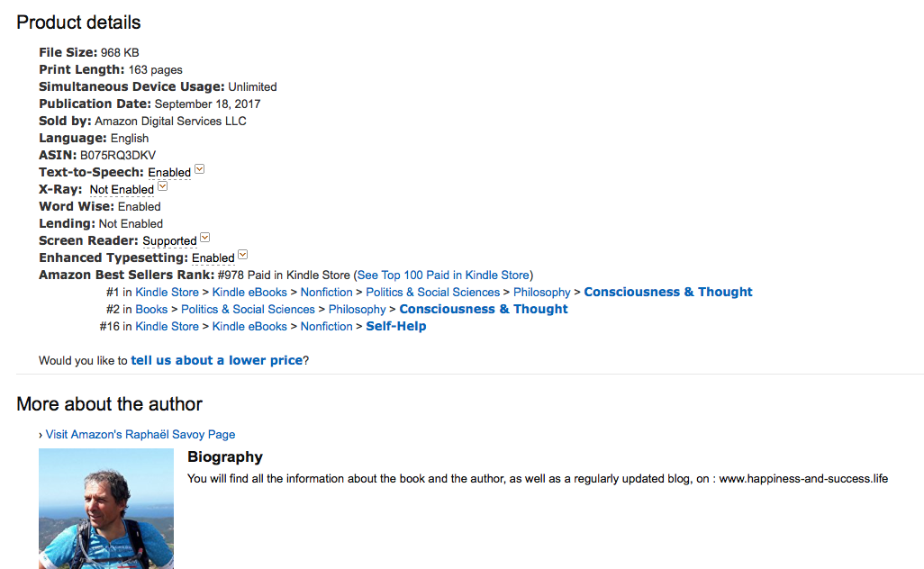Open the Self-Help category link
Viewport: 924px width, 569px height.
pyautogui.click(x=396, y=326)
